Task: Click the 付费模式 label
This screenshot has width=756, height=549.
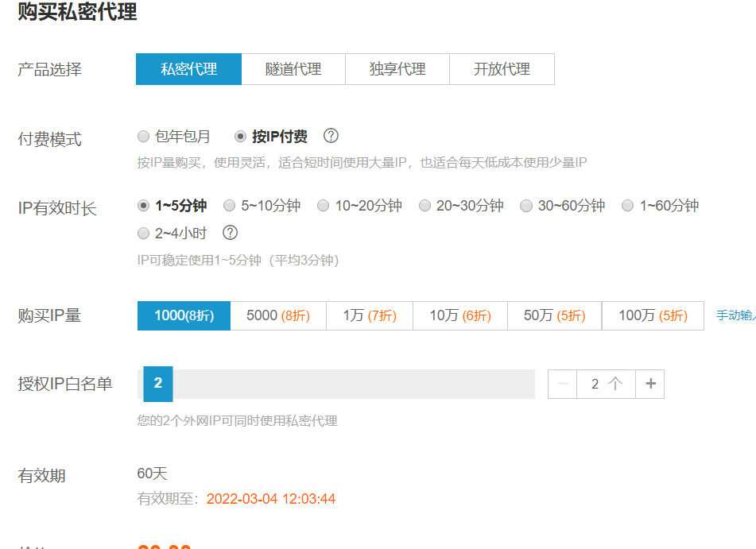Action: [x=49, y=140]
